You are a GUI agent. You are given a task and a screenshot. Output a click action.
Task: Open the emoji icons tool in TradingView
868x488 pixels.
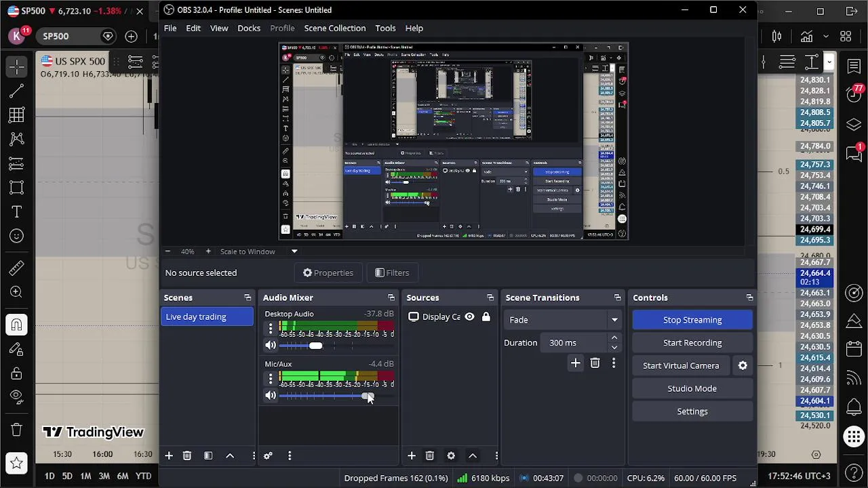(x=17, y=237)
